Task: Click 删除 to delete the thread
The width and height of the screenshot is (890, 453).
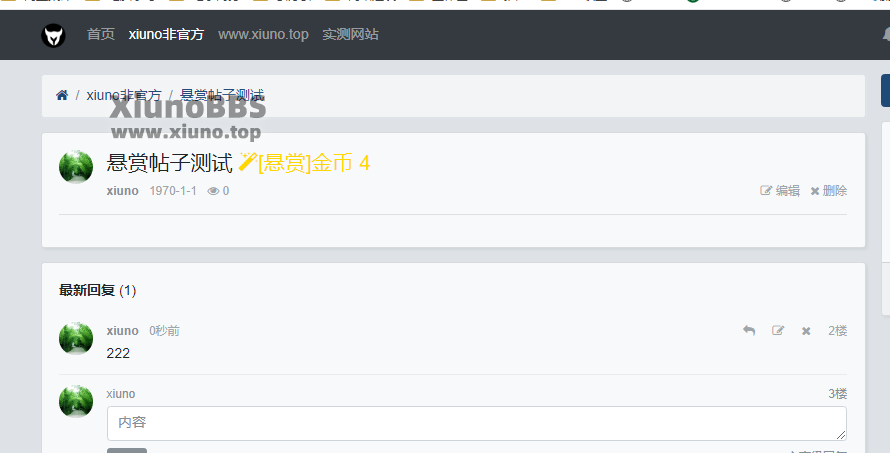Action: pyautogui.click(x=829, y=191)
